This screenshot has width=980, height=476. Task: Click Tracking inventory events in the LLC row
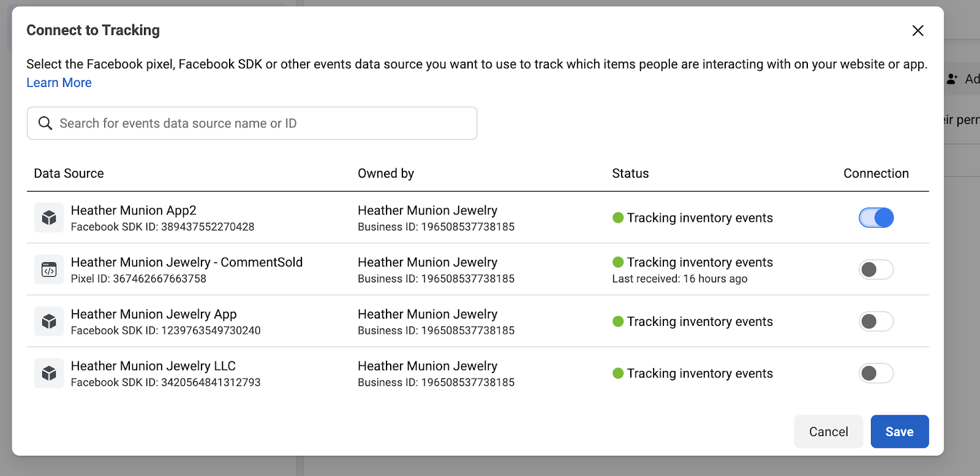click(700, 373)
